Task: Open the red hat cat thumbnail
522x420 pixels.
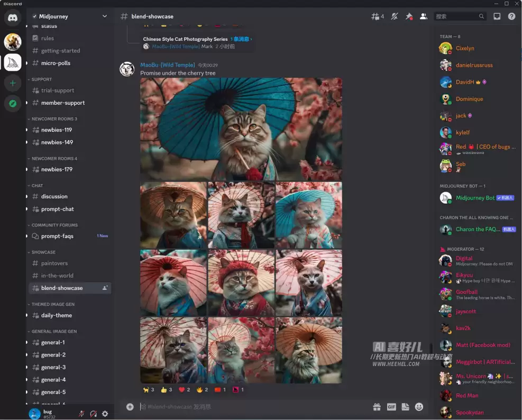Action: 241,282
